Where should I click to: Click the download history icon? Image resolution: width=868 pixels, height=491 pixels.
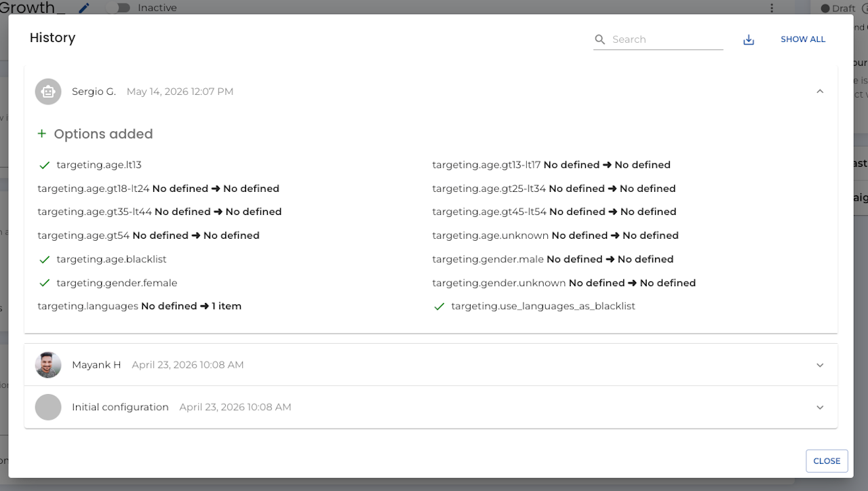[x=749, y=40]
